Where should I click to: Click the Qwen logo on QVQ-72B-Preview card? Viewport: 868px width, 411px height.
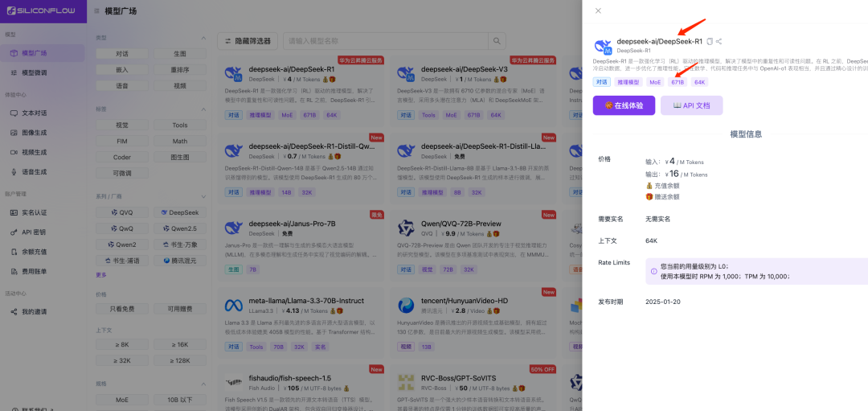(x=407, y=228)
